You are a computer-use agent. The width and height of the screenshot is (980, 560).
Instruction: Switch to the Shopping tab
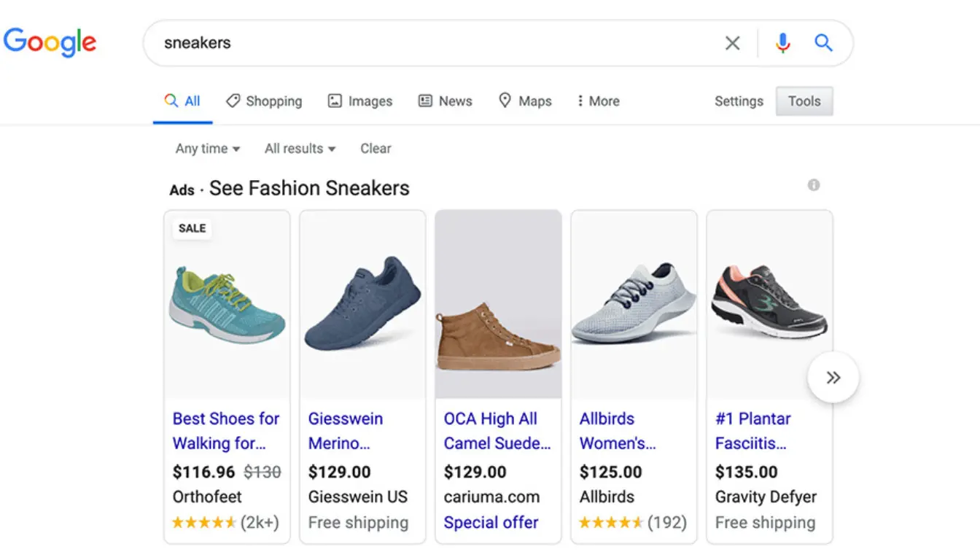point(264,101)
